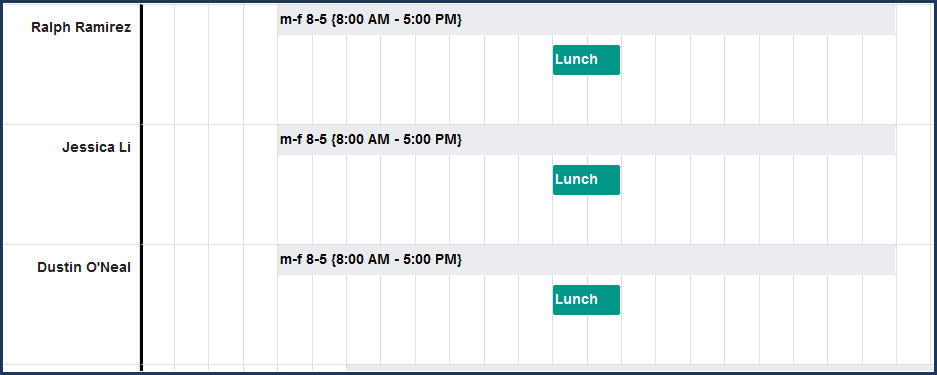Click the Ralph Ramirez agent name
937x375 pixels.
(x=81, y=27)
